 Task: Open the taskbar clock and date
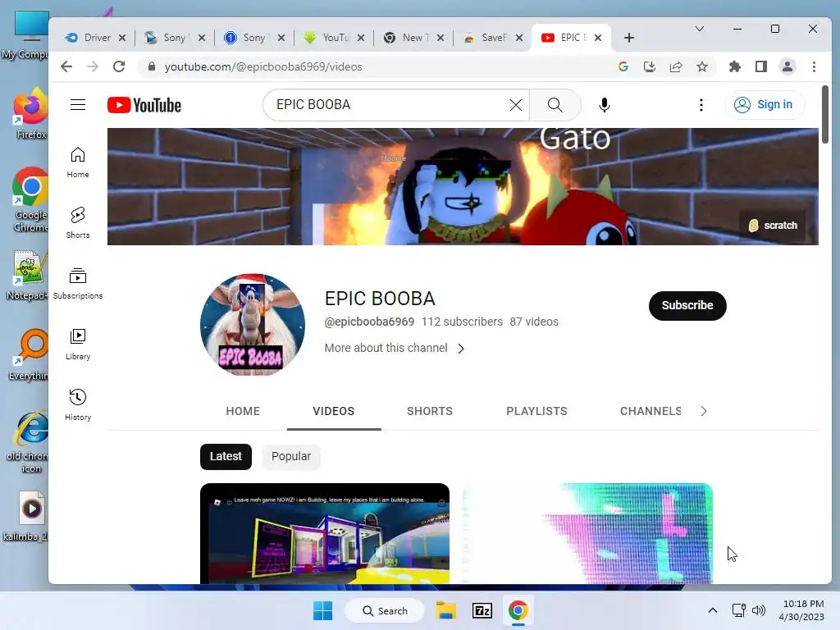(802, 610)
